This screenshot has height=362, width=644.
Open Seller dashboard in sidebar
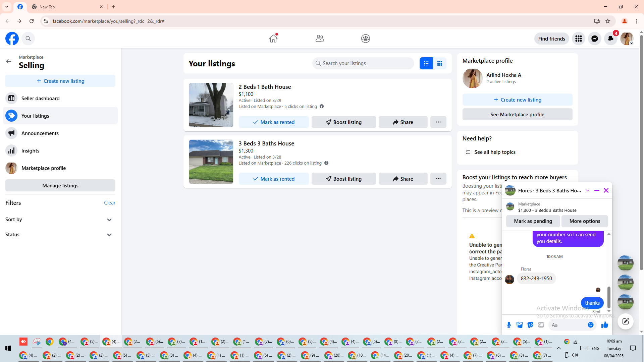click(x=40, y=98)
